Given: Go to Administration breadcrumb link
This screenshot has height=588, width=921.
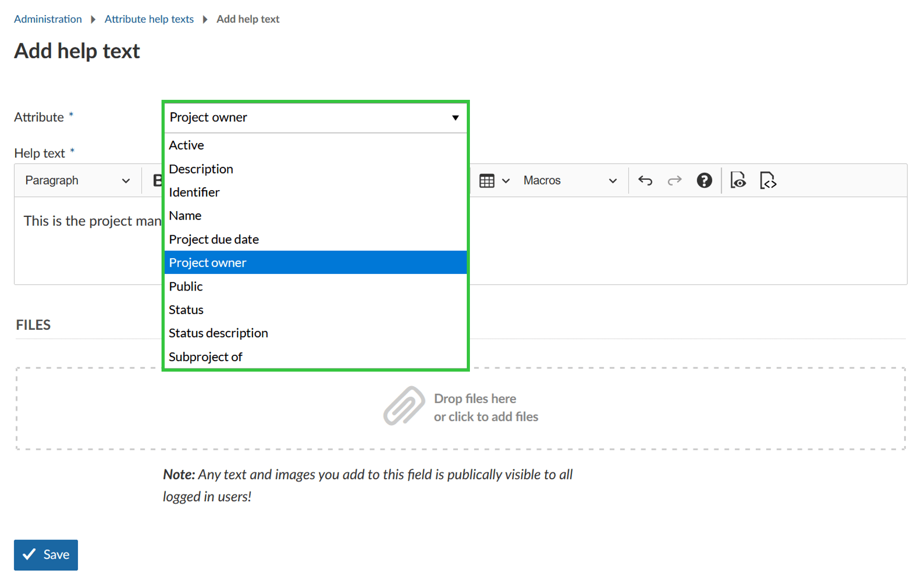Looking at the screenshot, I should tap(48, 19).
